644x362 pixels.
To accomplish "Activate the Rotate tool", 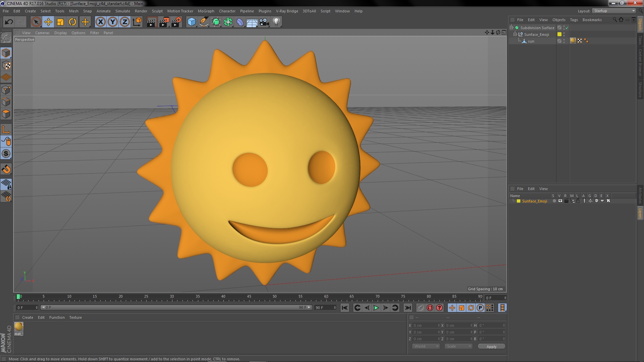I will [72, 22].
